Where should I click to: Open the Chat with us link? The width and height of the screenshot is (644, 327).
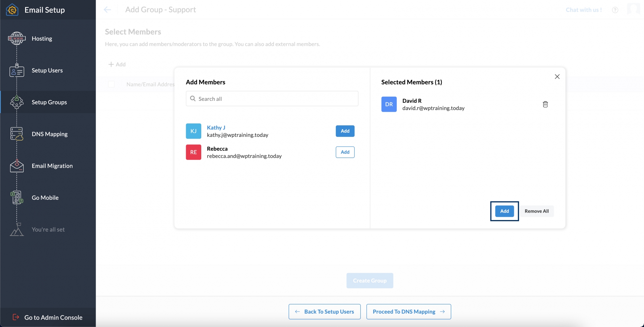tap(583, 10)
